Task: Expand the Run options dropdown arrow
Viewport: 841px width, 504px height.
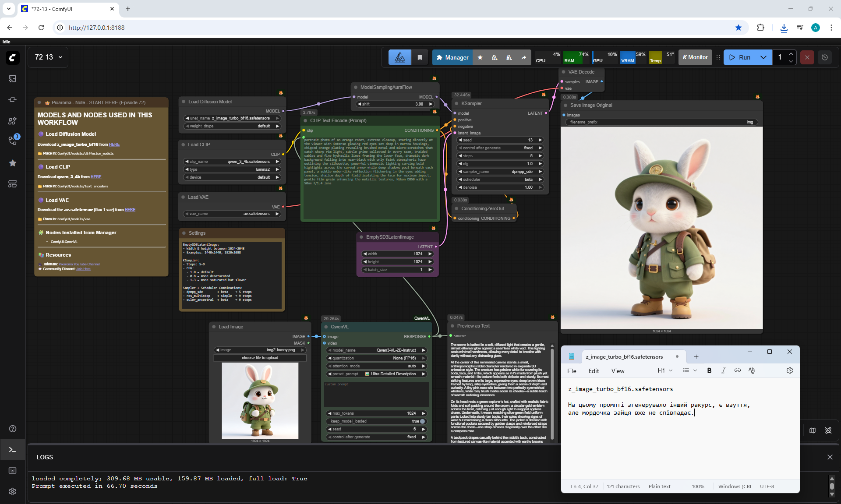Action: (x=763, y=57)
